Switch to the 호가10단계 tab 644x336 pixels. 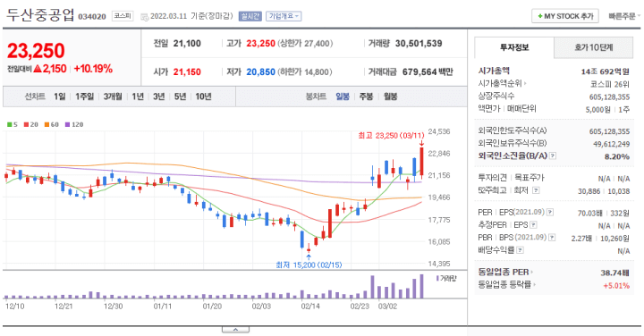pos(593,47)
